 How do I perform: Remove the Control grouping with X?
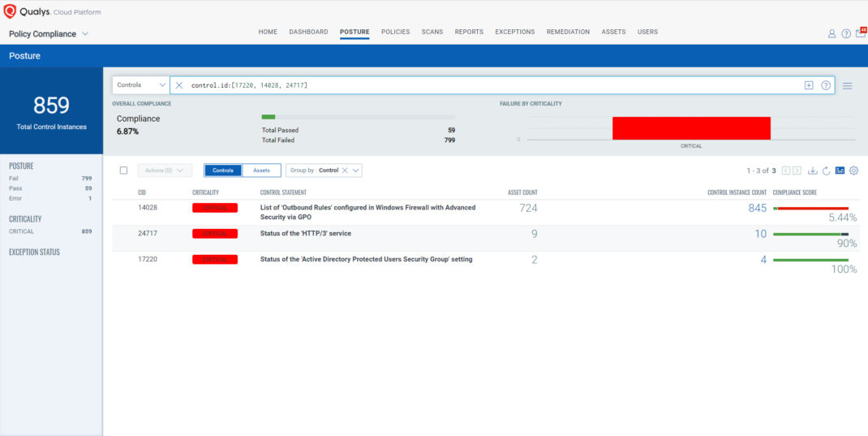[344, 171]
